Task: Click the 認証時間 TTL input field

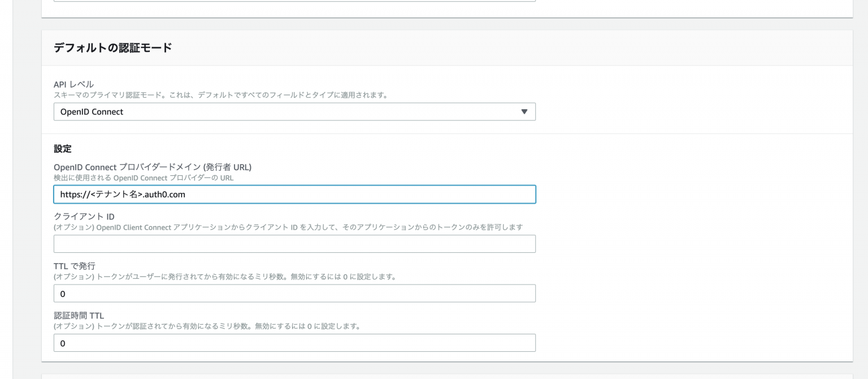Action: 294,342
